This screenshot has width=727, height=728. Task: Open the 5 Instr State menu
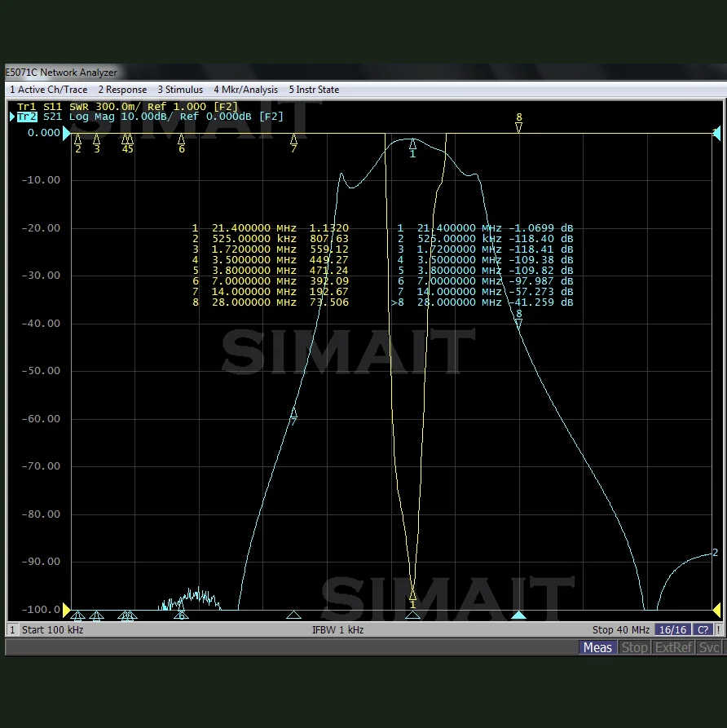(x=314, y=90)
